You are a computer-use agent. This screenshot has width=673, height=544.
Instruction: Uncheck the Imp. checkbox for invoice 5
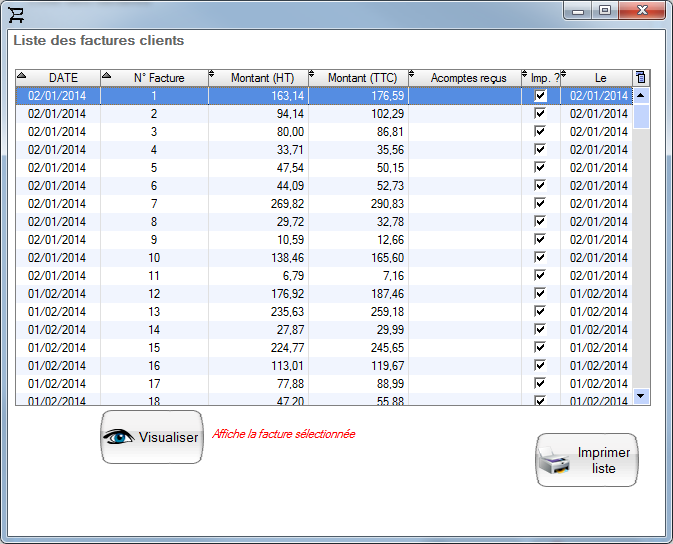coord(540,168)
